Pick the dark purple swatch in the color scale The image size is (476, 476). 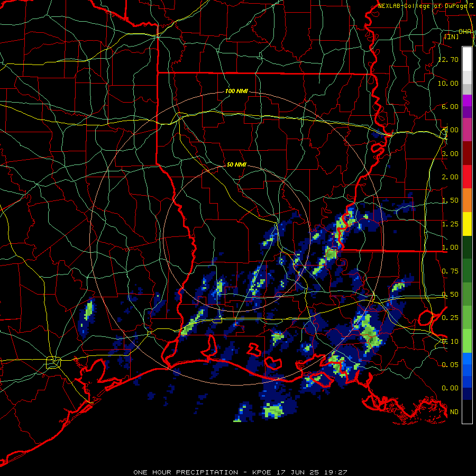point(467,112)
